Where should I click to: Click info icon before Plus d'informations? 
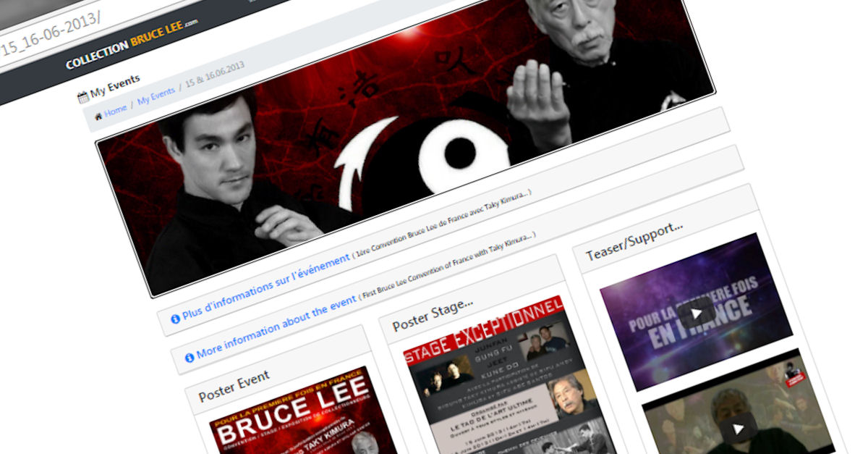tap(175, 319)
